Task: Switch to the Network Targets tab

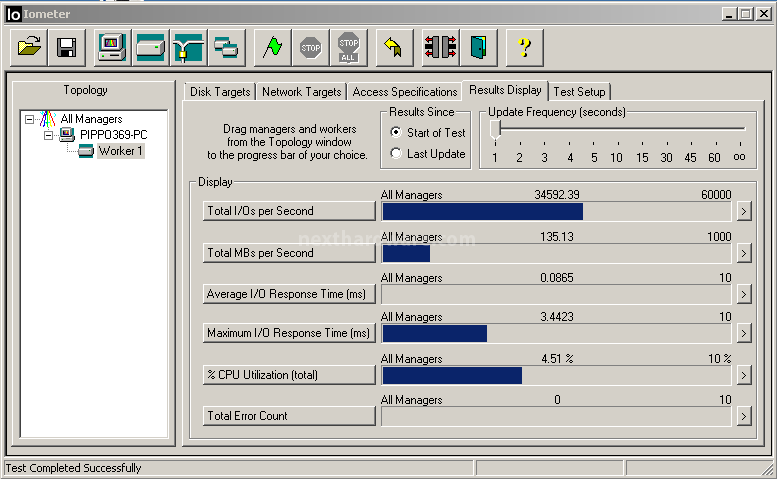Action: click(x=301, y=92)
